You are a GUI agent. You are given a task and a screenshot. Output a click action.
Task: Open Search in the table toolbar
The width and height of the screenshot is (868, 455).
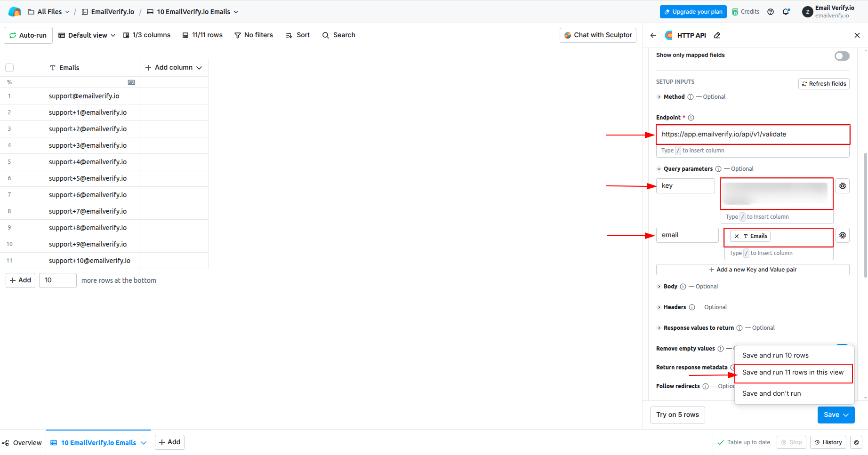coord(339,35)
